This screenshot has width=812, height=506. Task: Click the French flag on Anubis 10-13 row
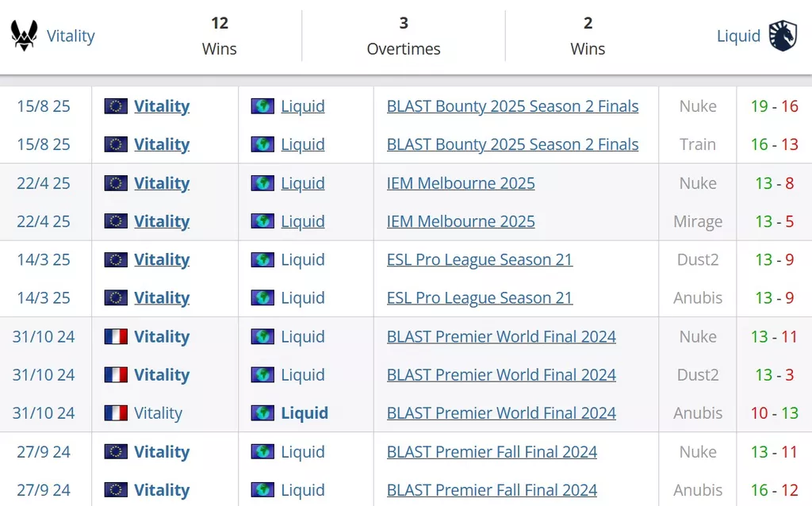pos(116,413)
